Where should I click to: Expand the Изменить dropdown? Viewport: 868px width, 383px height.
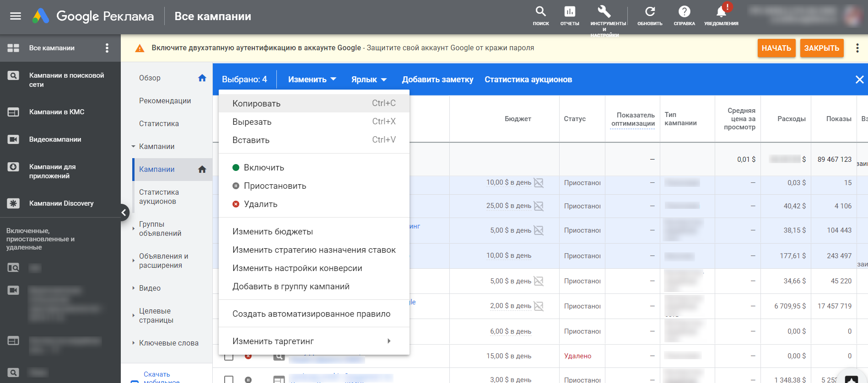pyautogui.click(x=312, y=80)
